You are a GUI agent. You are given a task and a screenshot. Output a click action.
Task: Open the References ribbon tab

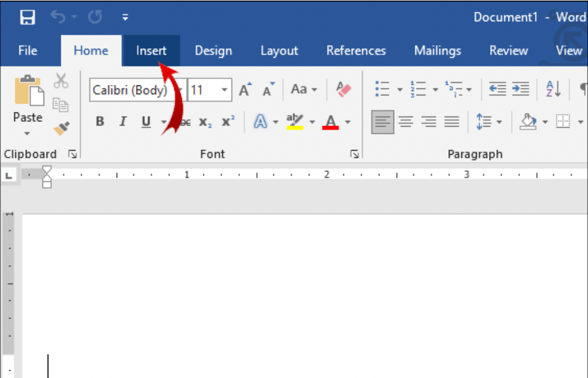pyautogui.click(x=356, y=51)
